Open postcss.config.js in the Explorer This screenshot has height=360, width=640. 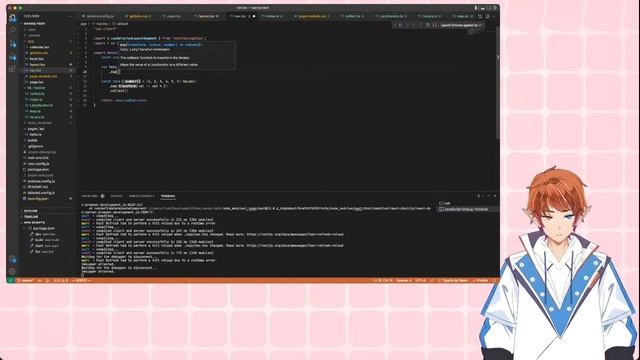click(41, 181)
